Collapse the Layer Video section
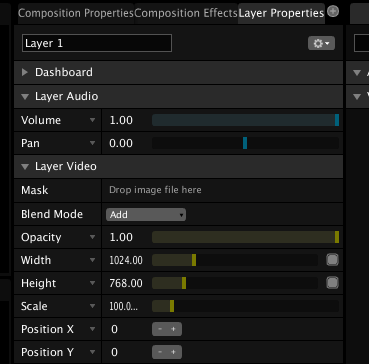The height and width of the screenshot is (364, 369). (x=25, y=166)
